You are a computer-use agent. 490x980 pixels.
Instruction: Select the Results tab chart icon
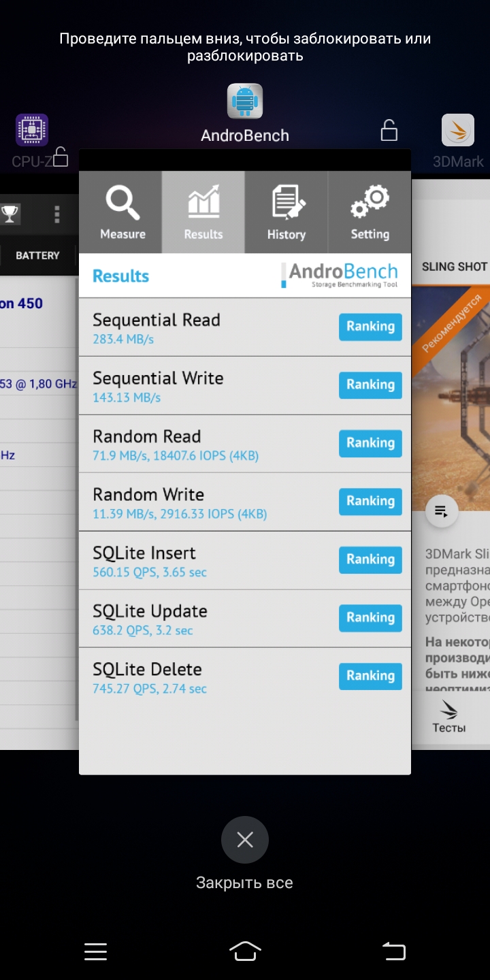(x=203, y=212)
